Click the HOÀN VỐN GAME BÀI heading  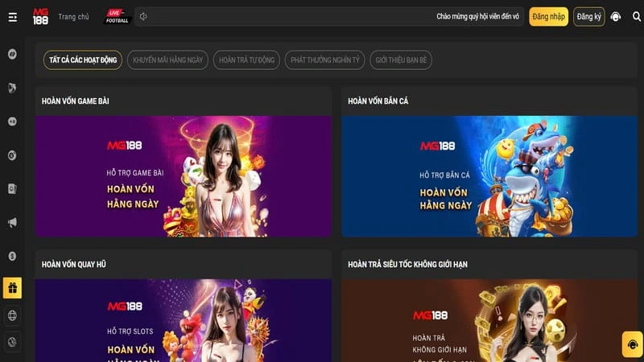tap(75, 101)
